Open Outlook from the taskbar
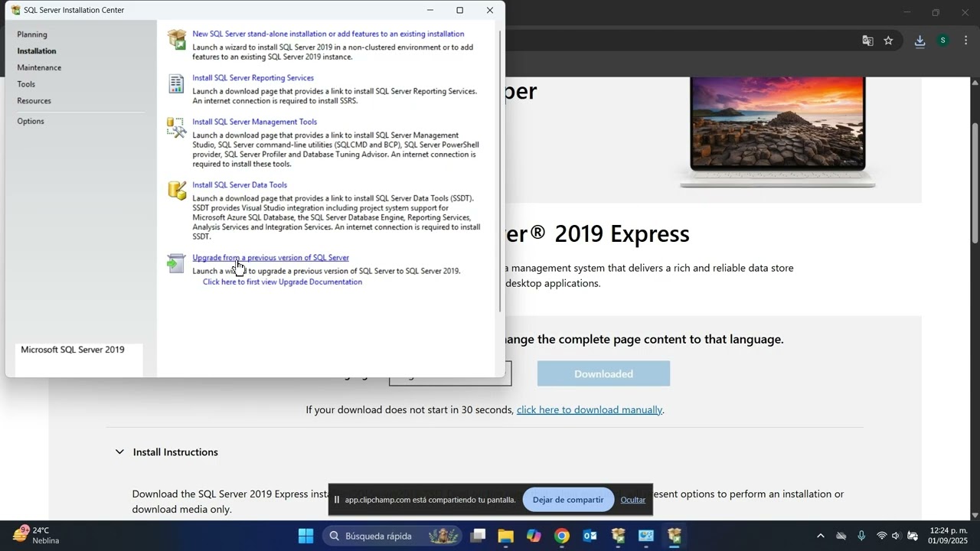The width and height of the screenshot is (980, 551). [590, 536]
